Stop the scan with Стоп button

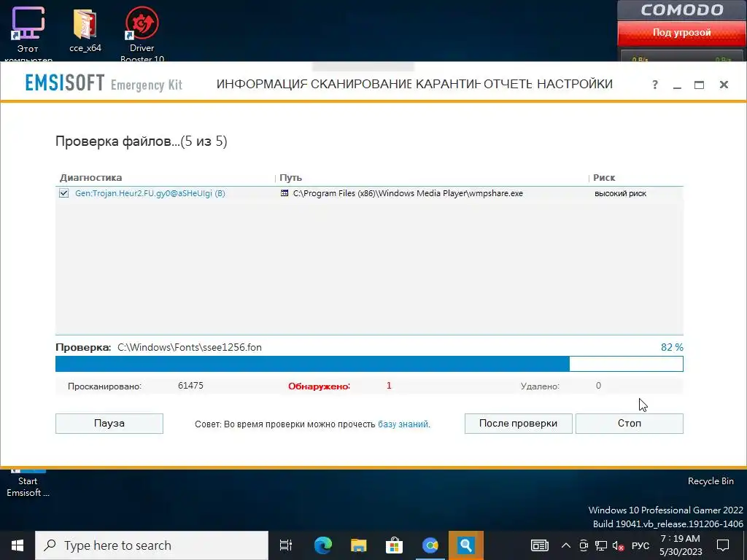click(630, 424)
